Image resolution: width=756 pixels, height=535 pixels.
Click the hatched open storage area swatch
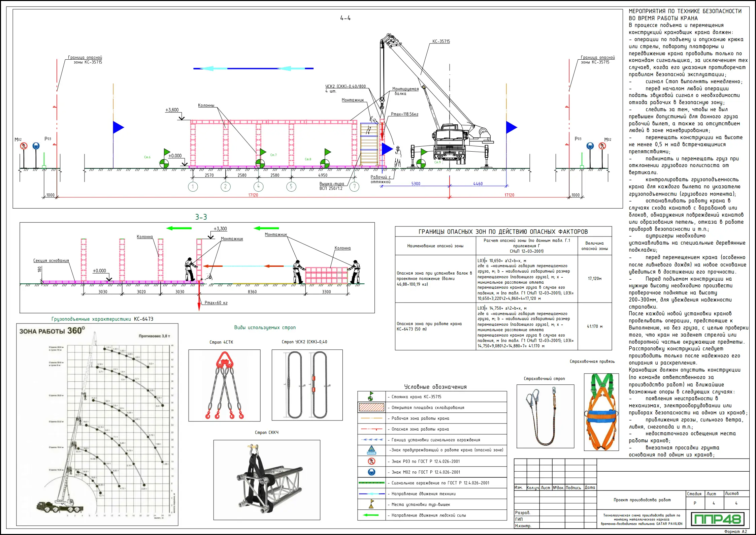tap(371, 407)
